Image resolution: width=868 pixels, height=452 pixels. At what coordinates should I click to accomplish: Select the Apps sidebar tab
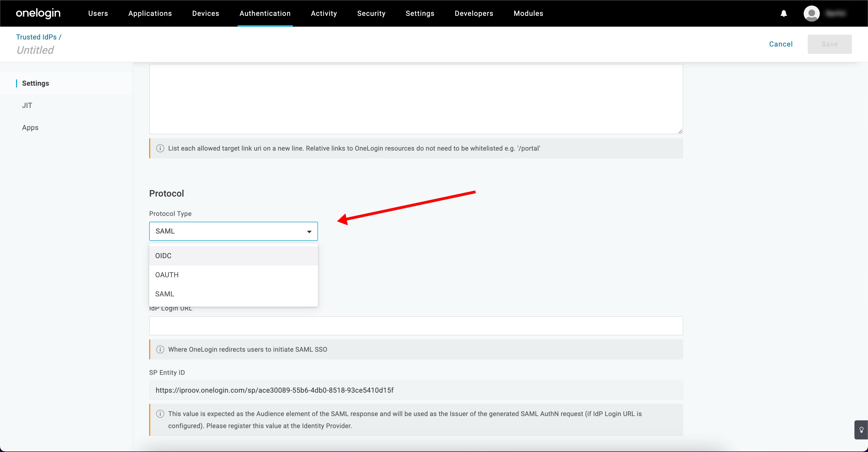pyautogui.click(x=30, y=128)
